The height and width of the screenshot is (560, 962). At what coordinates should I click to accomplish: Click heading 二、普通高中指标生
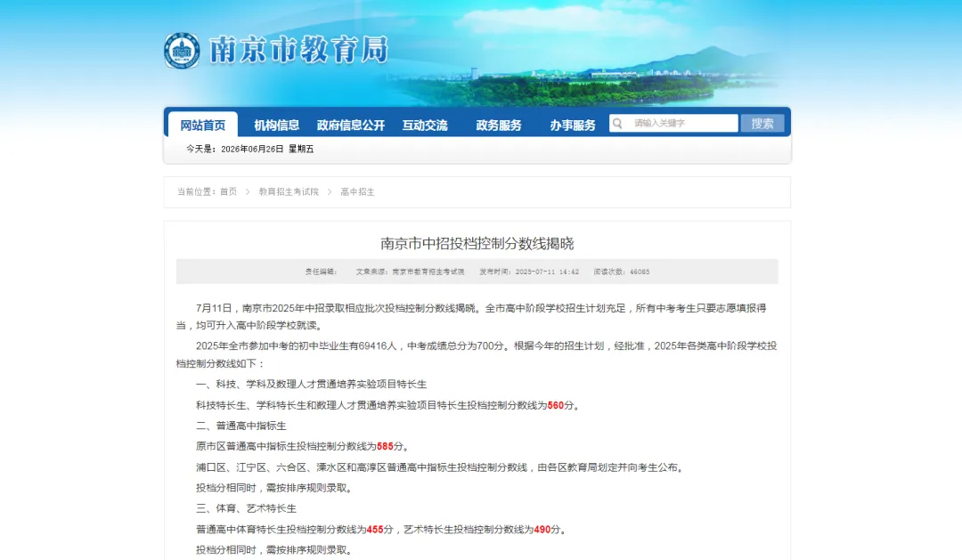coord(241,426)
